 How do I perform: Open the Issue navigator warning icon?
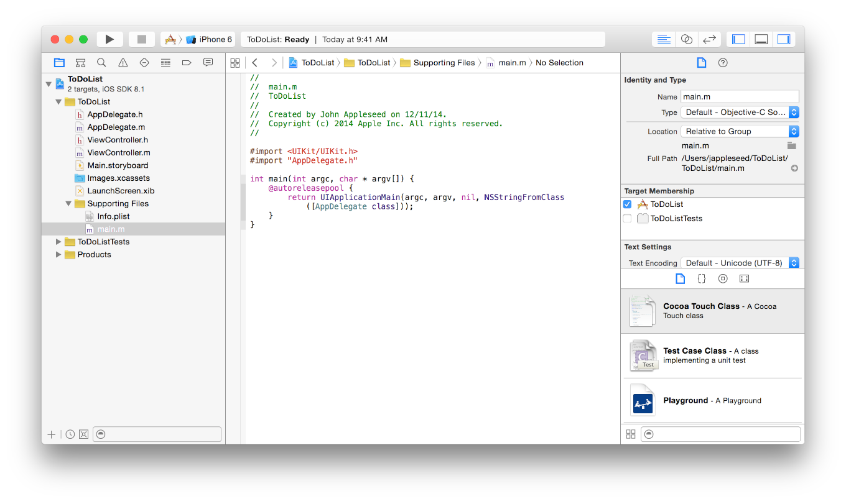tap(123, 63)
